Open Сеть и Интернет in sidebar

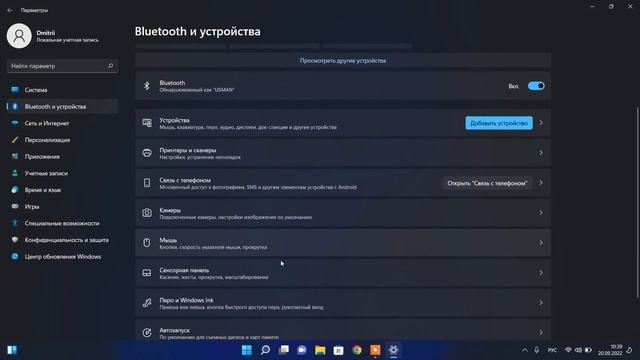[62, 123]
